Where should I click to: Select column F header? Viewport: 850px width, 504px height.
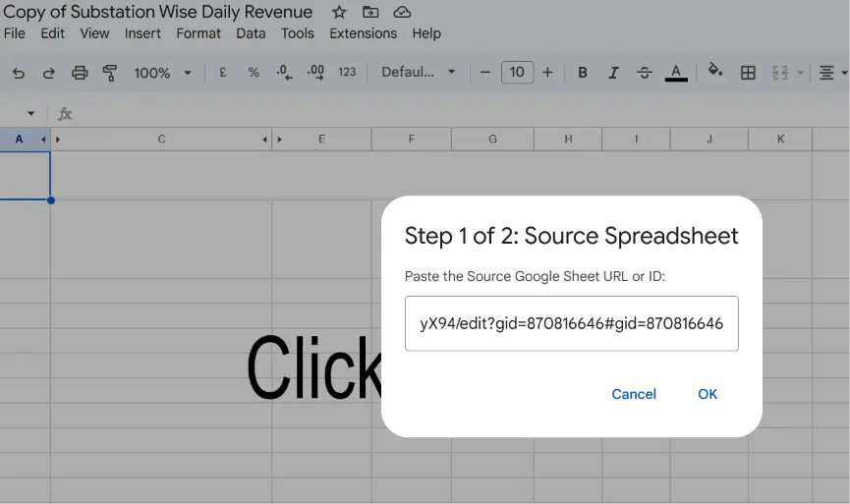[412, 140]
